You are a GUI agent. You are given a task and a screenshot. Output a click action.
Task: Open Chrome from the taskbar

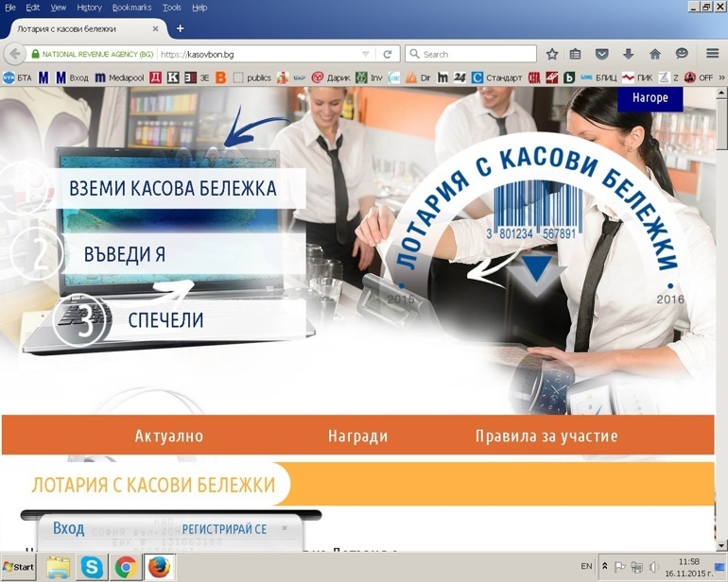[126, 567]
